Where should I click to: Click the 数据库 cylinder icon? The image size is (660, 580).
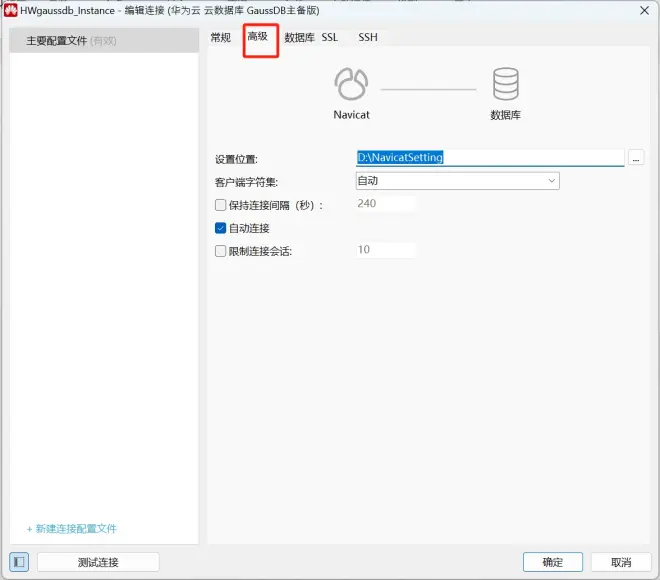(x=506, y=84)
